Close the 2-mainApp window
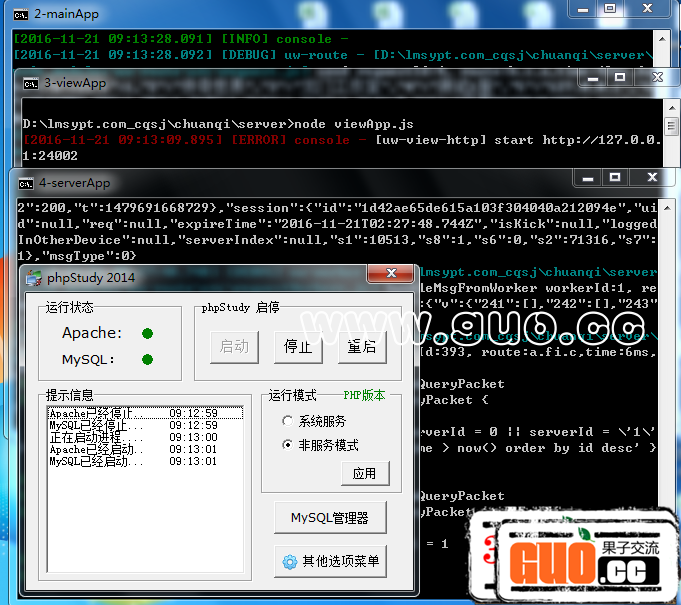 [x=648, y=8]
